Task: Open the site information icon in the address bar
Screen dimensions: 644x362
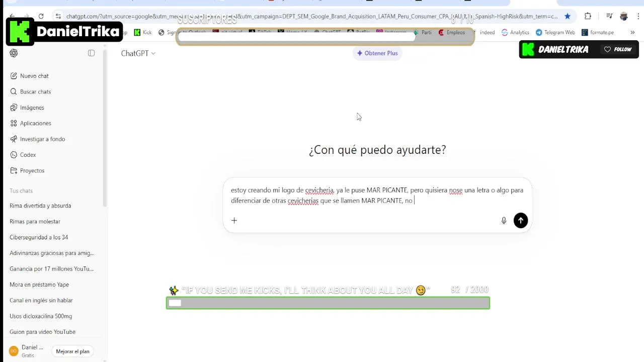Action: click(58, 16)
